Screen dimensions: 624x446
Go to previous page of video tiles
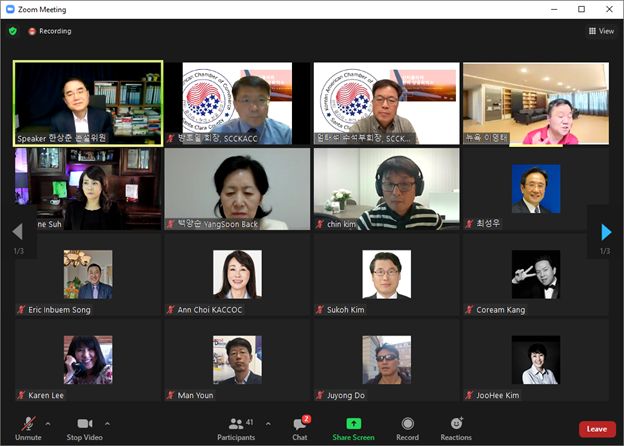(17, 232)
